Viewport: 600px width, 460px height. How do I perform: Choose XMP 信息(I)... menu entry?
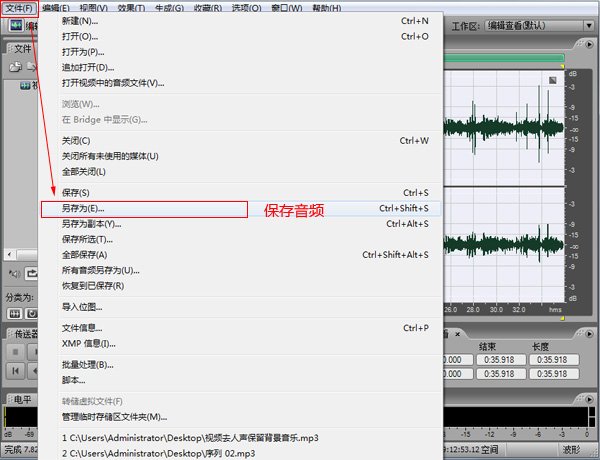pos(241,344)
